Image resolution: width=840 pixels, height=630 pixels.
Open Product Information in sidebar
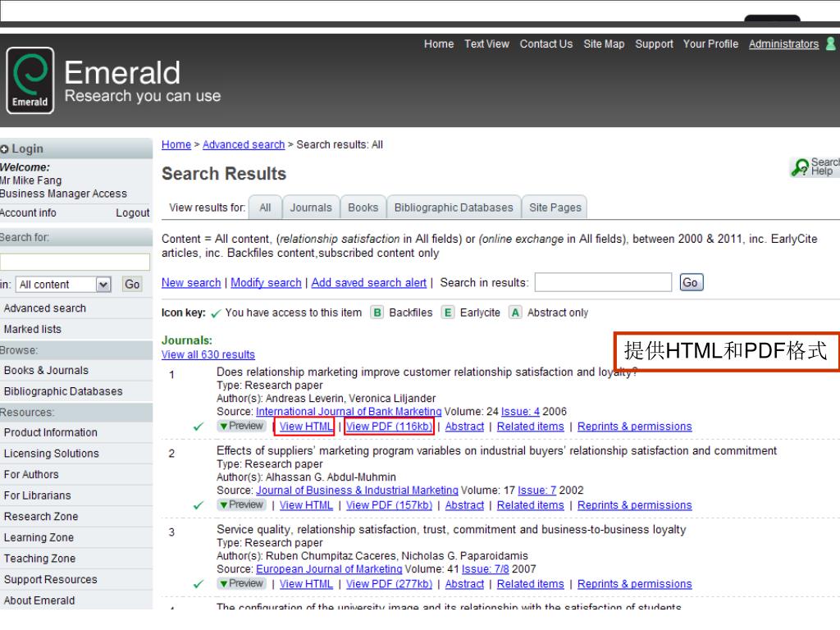(x=51, y=432)
